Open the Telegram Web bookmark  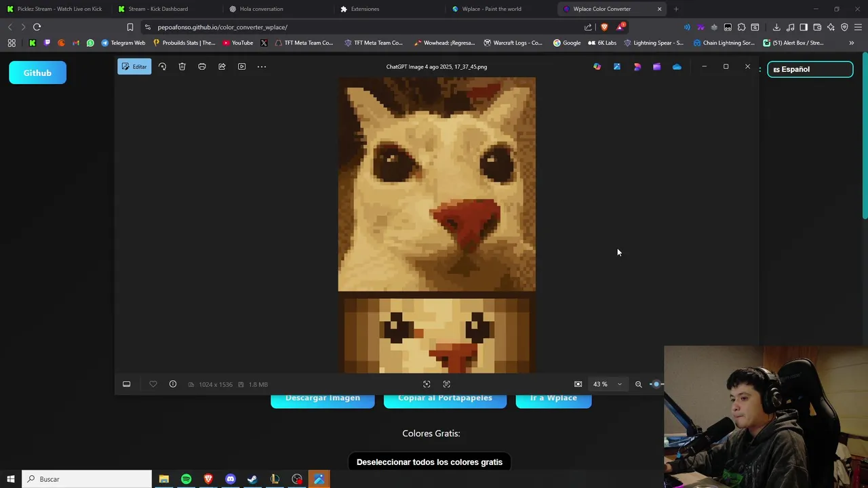click(x=123, y=43)
